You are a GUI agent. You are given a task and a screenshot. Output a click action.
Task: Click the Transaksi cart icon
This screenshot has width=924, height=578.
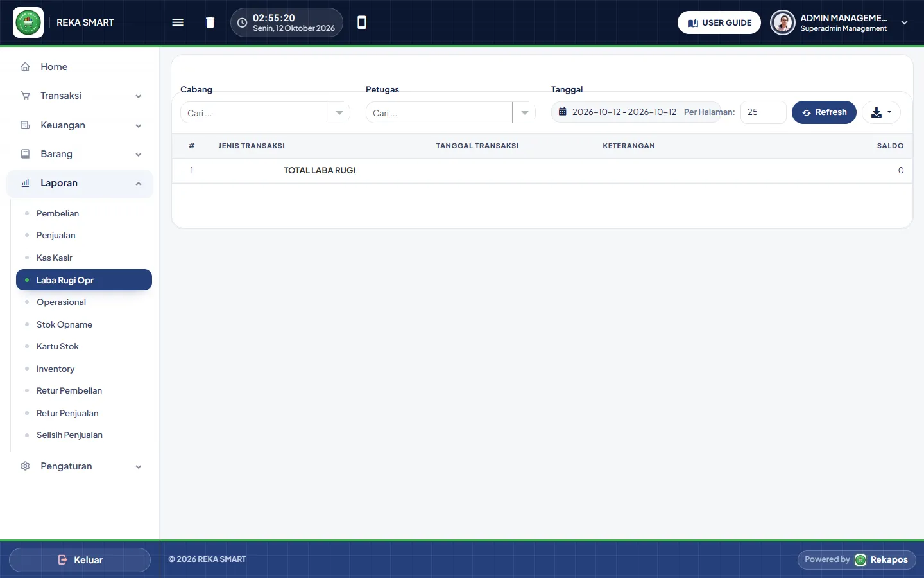point(25,96)
